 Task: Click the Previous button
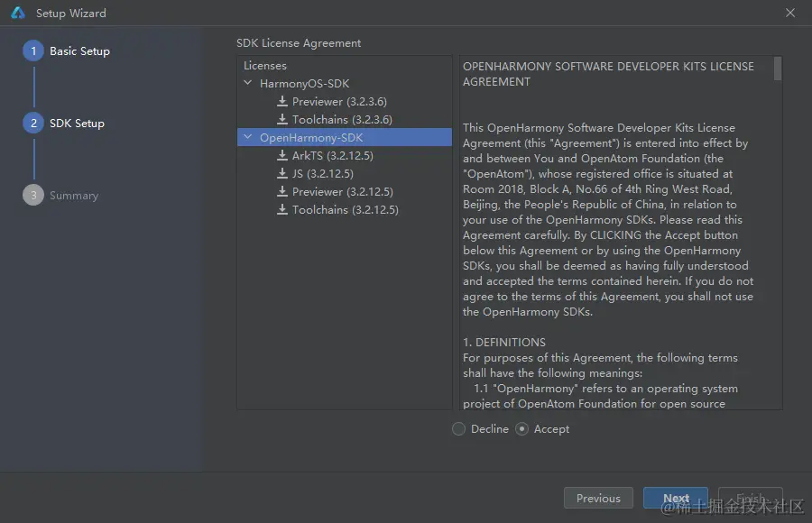point(598,498)
